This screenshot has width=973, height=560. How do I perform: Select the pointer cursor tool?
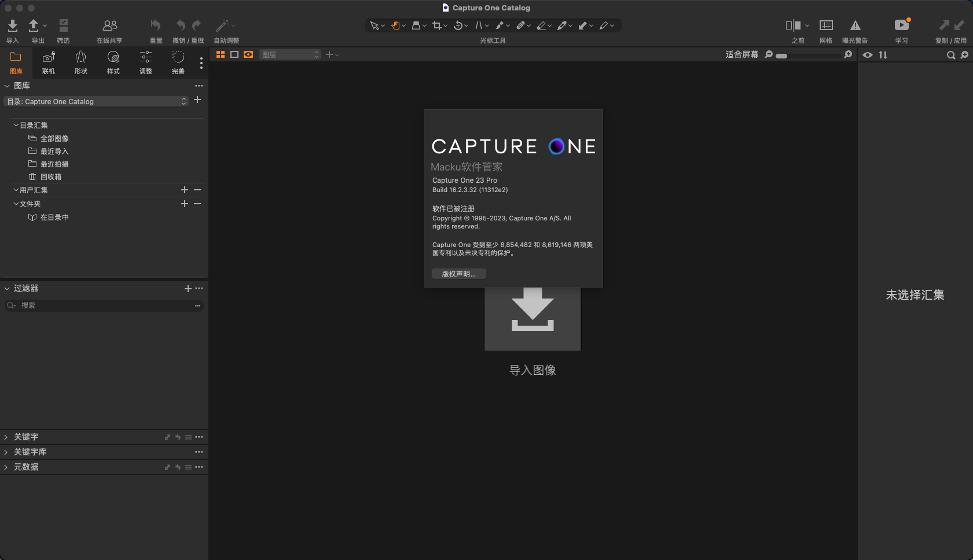point(374,25)
